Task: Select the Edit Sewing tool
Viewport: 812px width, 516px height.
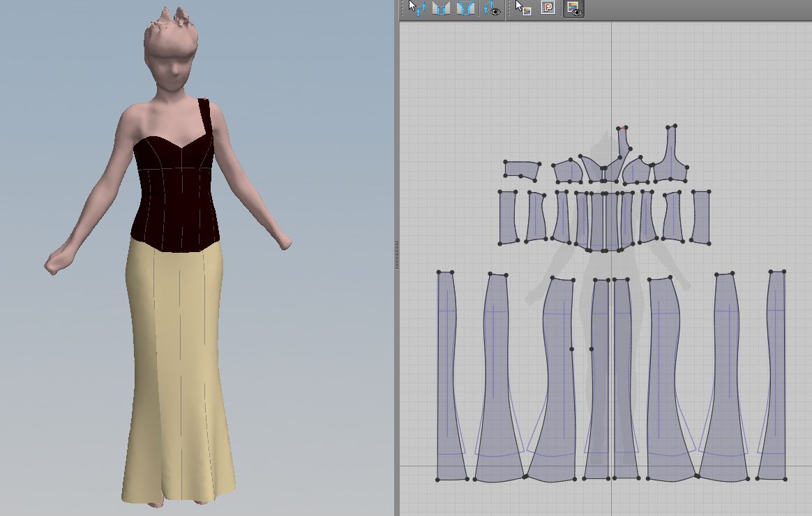Action: coord(416,8)
